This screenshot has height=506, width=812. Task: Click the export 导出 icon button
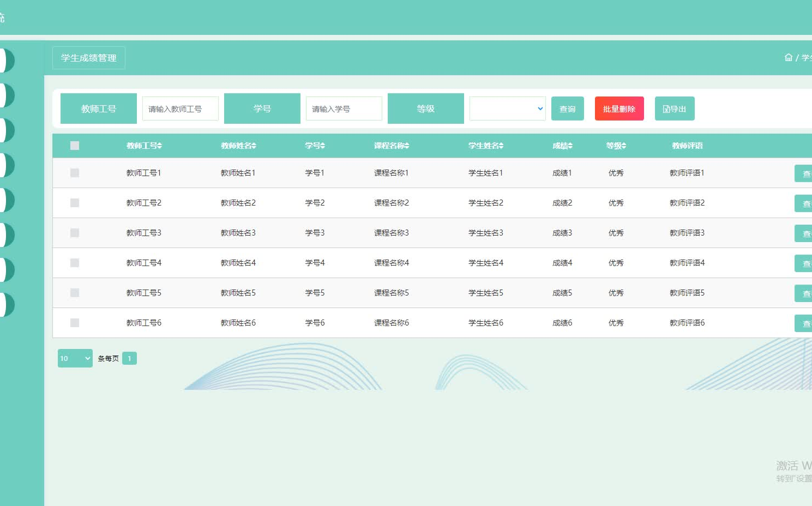[675, 108]
